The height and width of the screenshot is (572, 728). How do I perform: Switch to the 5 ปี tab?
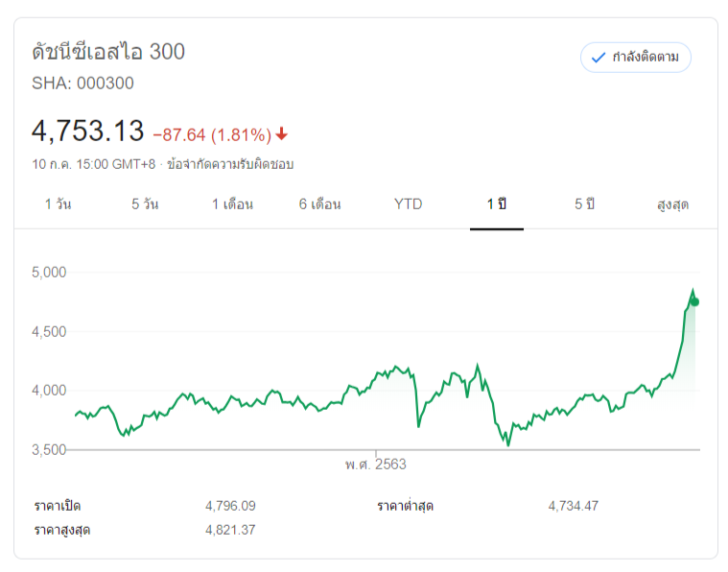(x=584, y=204)
